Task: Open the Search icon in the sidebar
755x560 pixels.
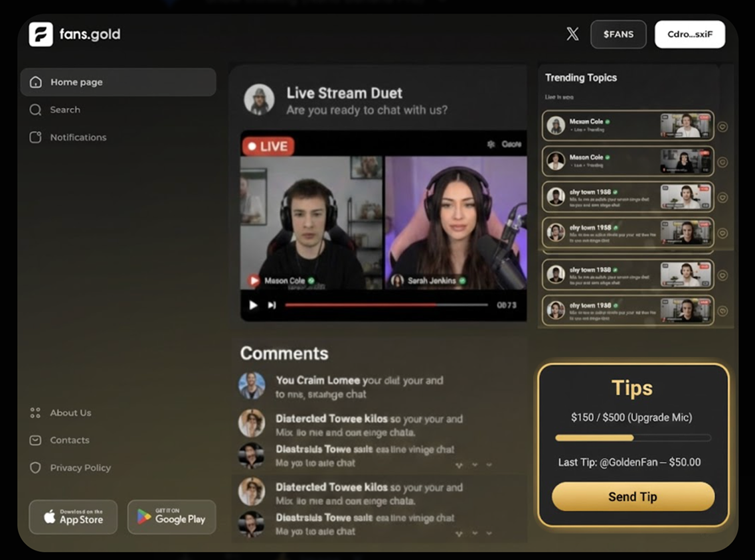Action: 37,109
